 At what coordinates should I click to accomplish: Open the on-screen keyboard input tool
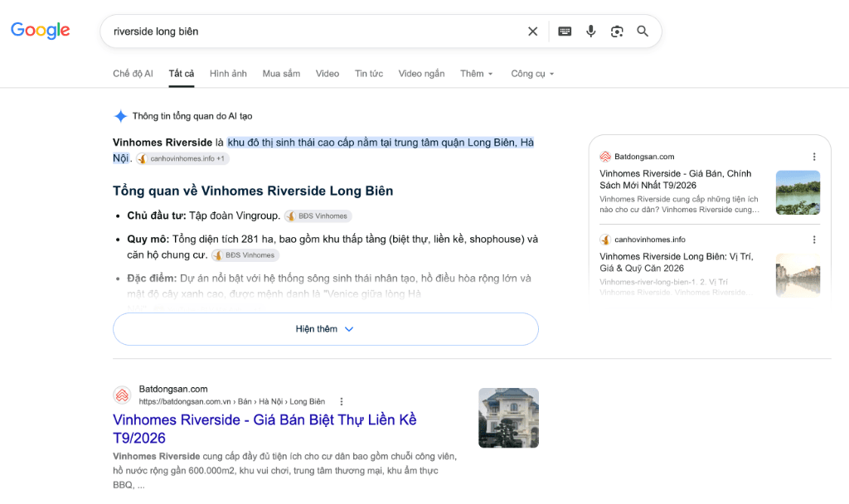tap(565, 31)
